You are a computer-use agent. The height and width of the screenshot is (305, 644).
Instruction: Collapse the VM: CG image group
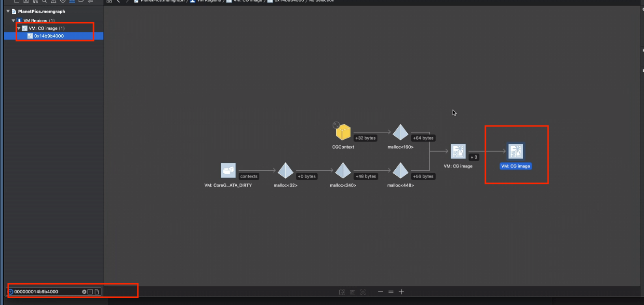[x=19, y=28]
